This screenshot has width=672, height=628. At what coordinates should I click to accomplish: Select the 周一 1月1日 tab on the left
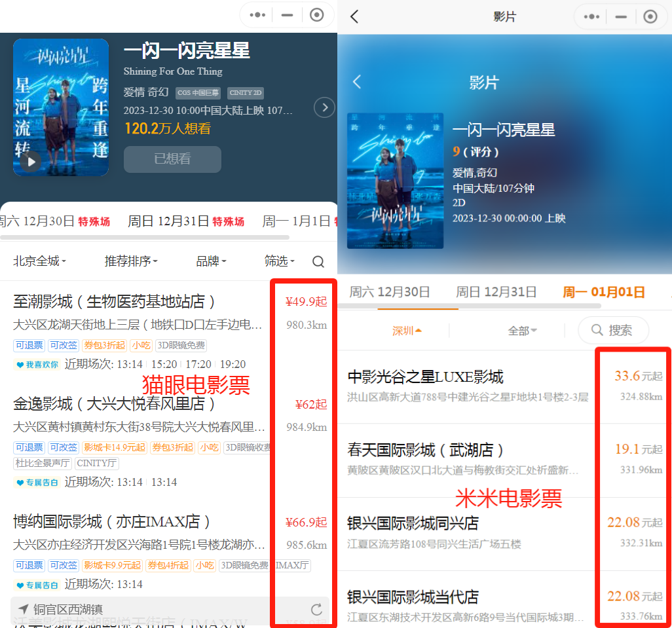(x=299, y=221)
